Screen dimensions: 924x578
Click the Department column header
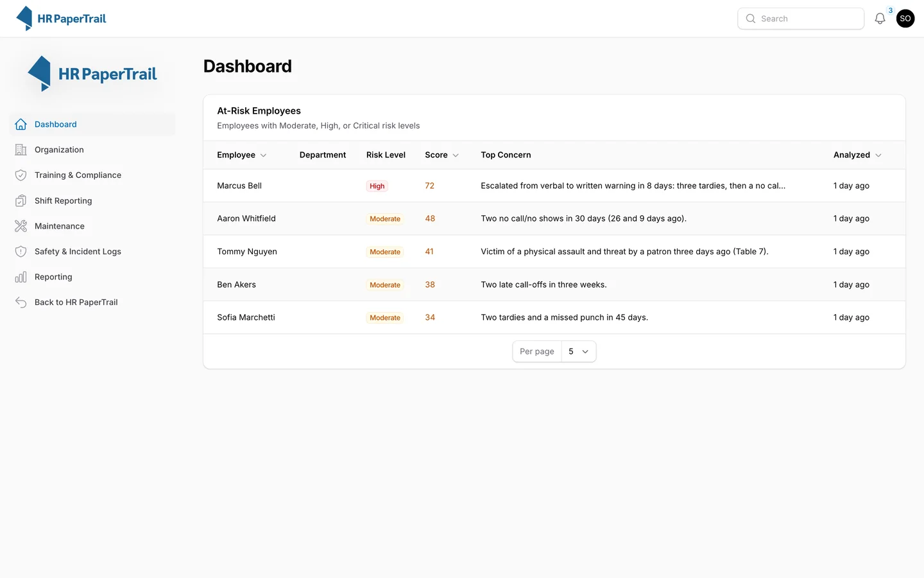[x=323, y=155]
